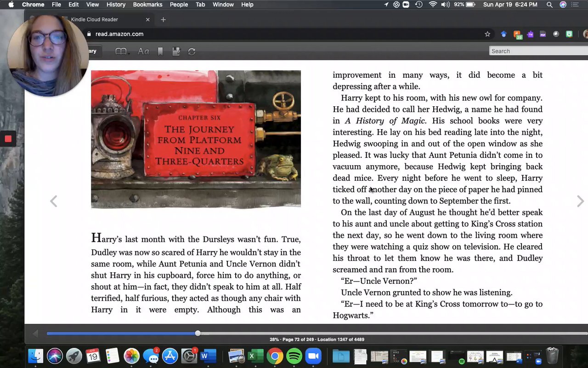Open Notification Center list icon

click(x=576, y=5)
